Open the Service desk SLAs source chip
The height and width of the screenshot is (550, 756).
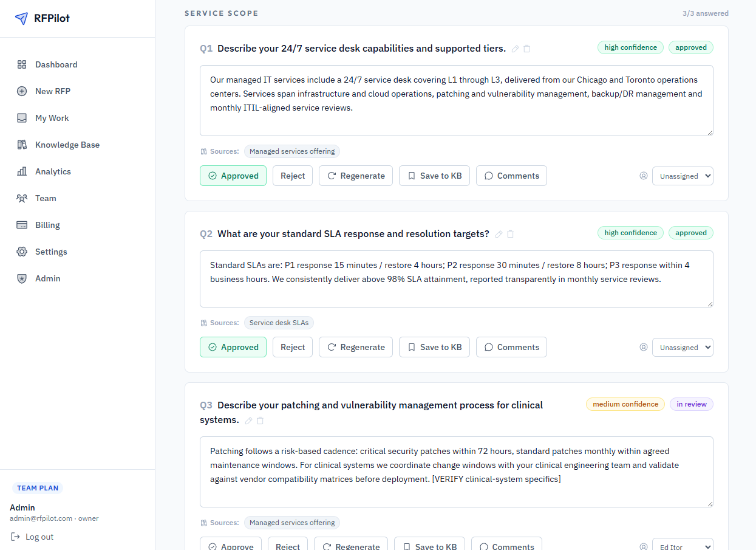click(279, 323)
